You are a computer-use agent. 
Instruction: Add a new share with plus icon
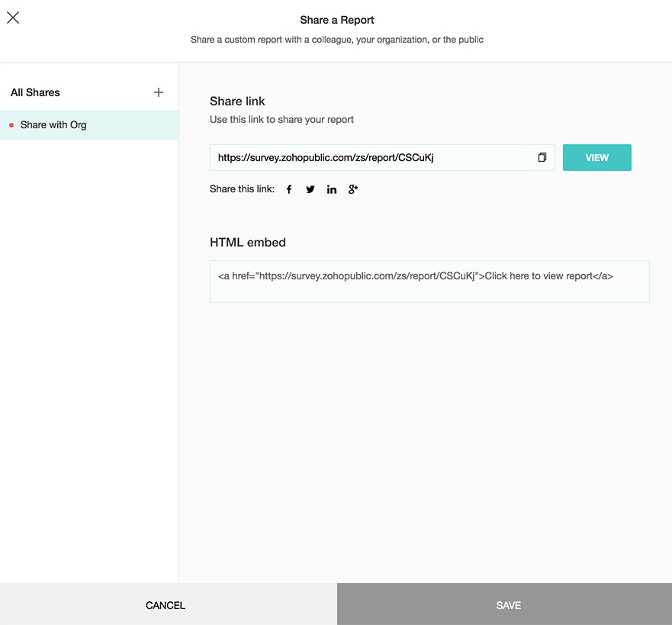(159, 92)
